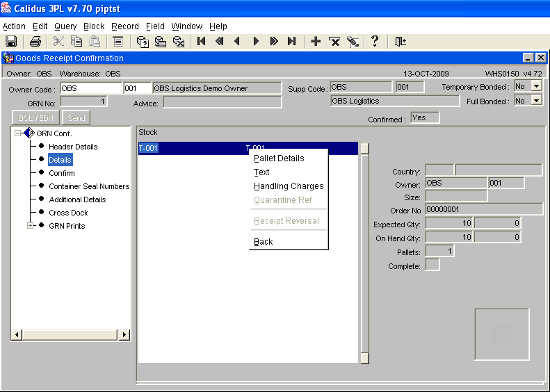Screen dimensions: 550x392
Task: Choose Pallet Details from context menu
Action: click(289, 158)
